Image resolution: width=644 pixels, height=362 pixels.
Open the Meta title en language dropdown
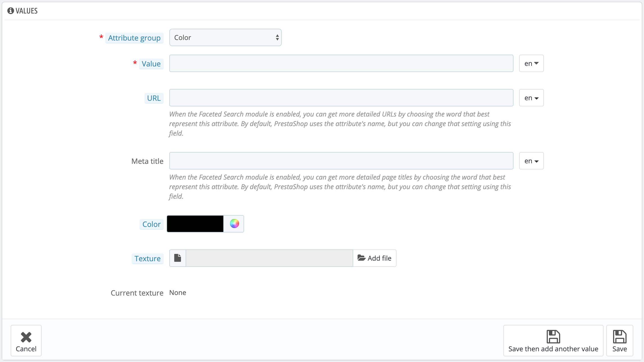click(x=531, y=161)
